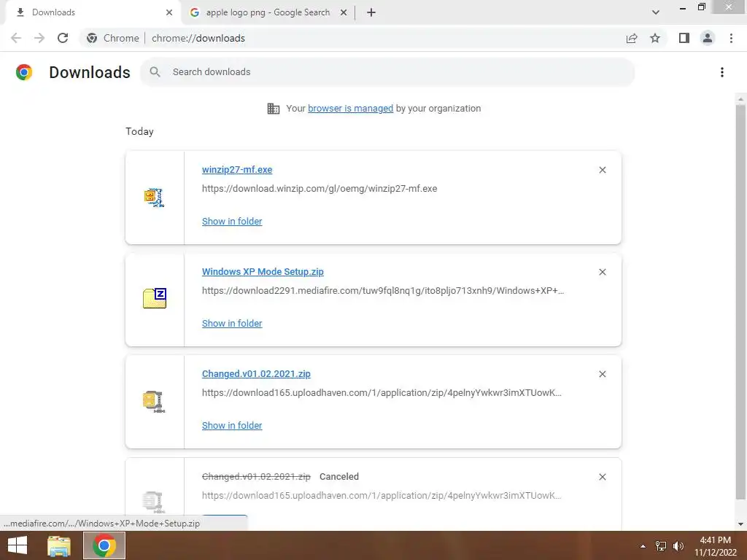Open the Chrome three-dot menu in toolbar
Image resolution: width=747 pixels, height=560 pixels.
pos(731,38)
